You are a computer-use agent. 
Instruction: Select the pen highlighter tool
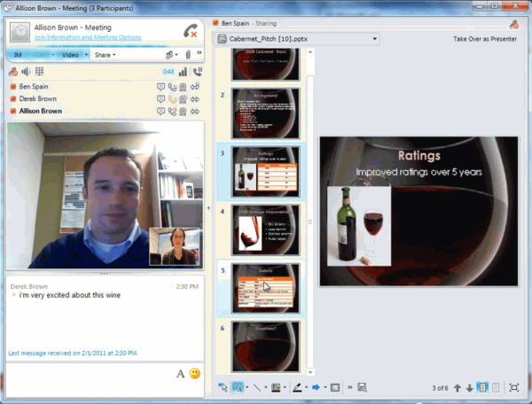pyautogui.click(x=297, y=387)
